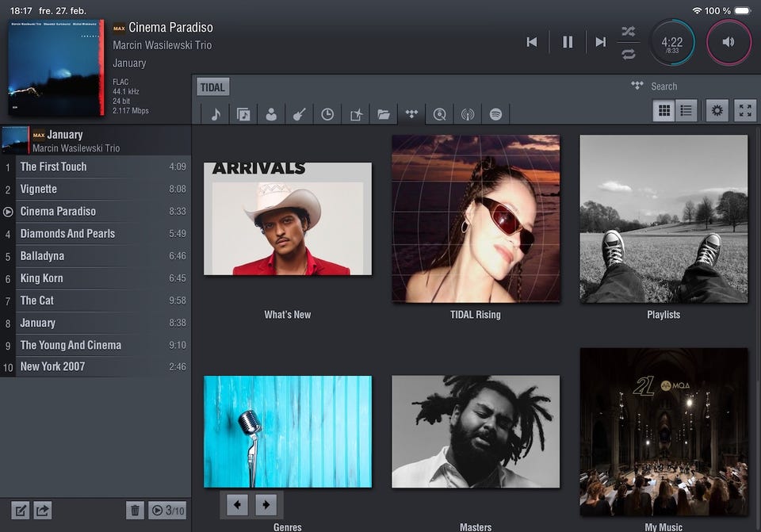Browse by artists icon
The image size is (761, 532).
coord(271,114)
